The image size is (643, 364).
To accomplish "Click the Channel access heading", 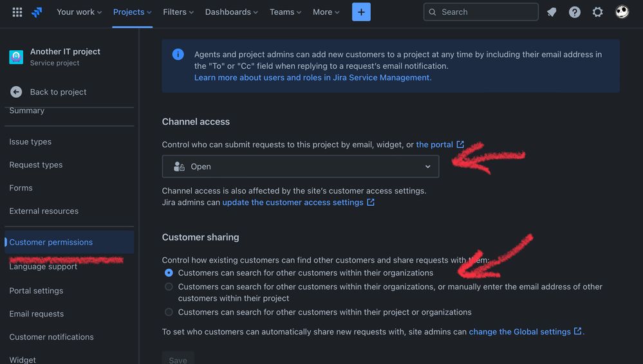I will (x=196, y=122).
